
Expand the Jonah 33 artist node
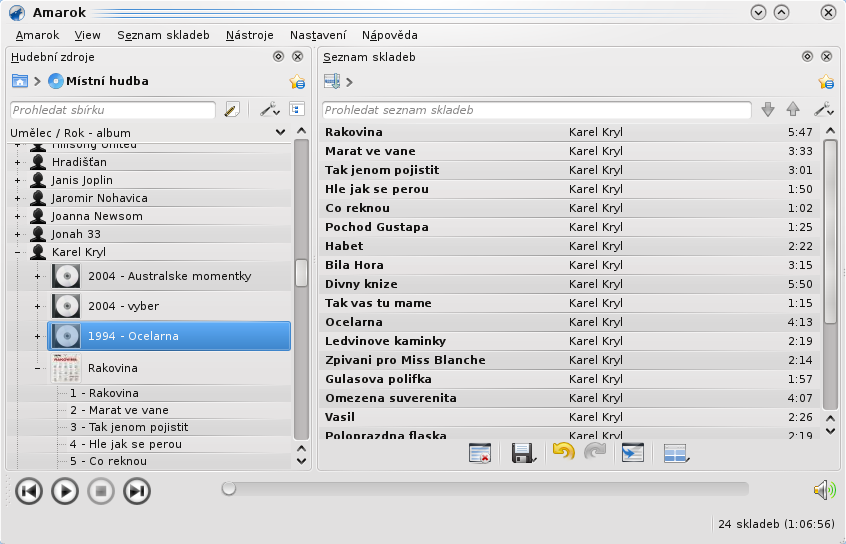(x=17, y=234)
